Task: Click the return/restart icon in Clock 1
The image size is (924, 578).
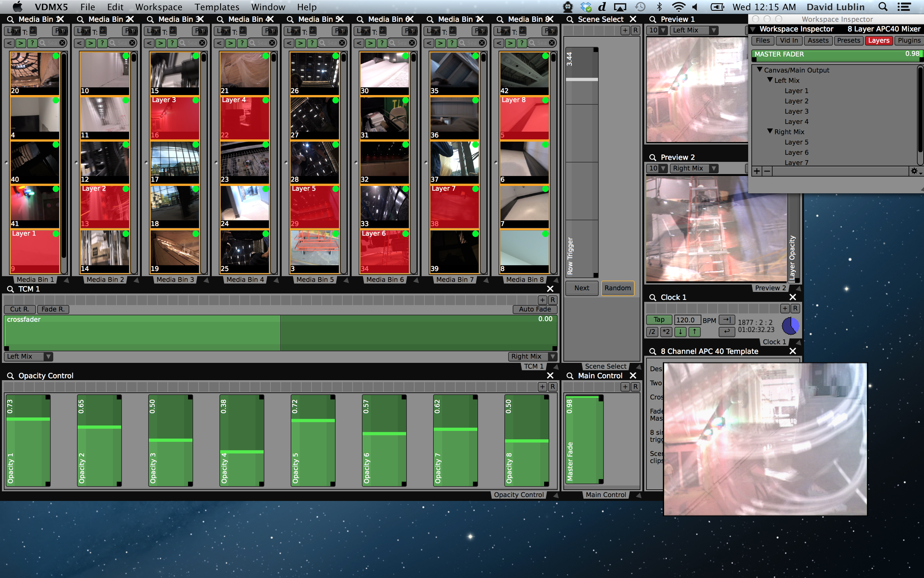Action: click(x=727, y=332)
